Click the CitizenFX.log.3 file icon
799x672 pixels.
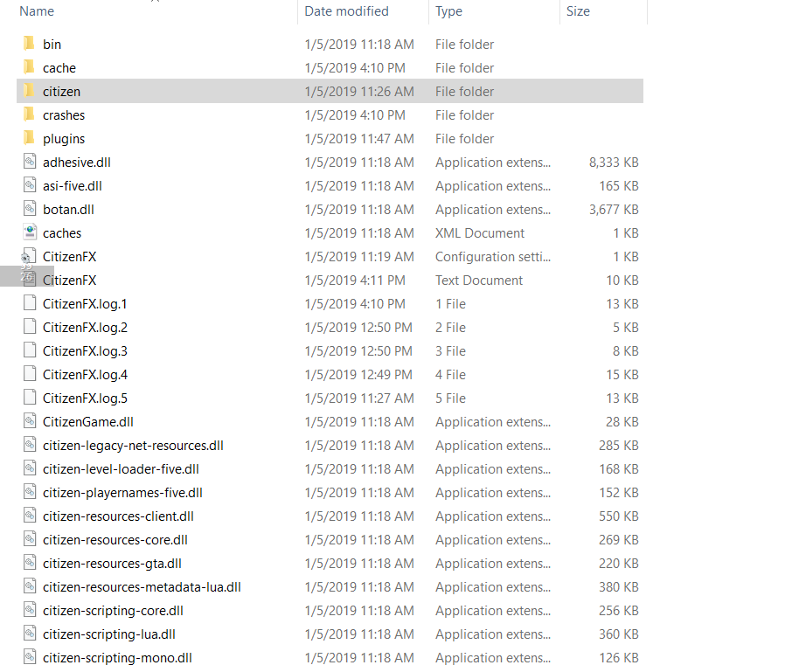tap(30, 350)
